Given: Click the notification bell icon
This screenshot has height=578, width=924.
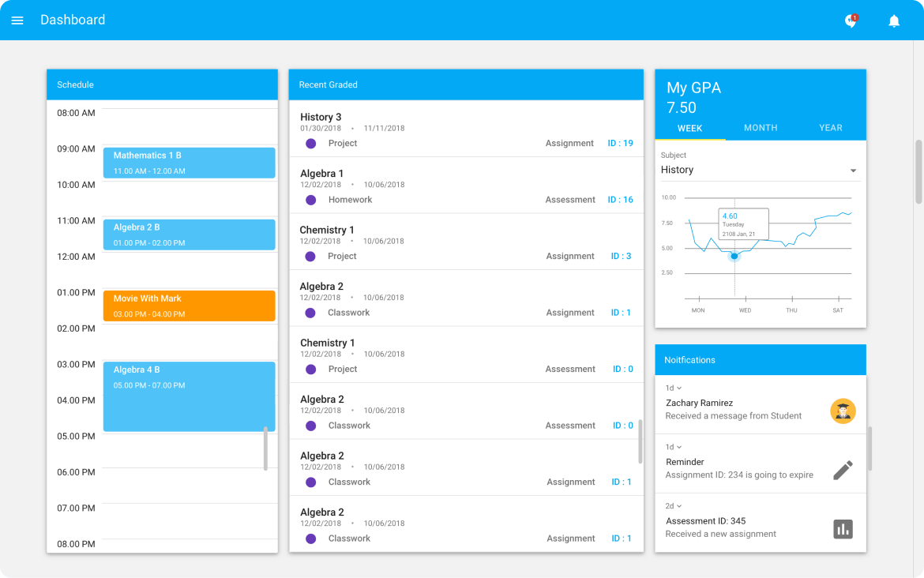Looking at the screenshot, I should coord(894,21).
